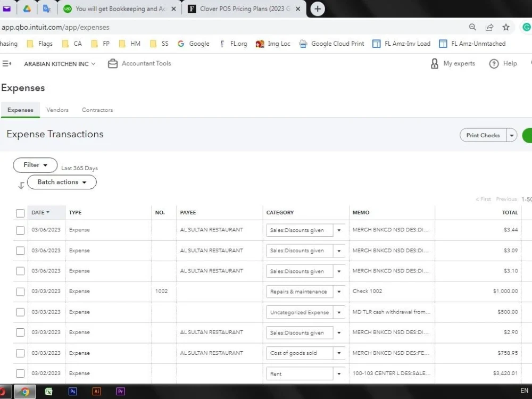
Task: Click the Sales:Discounts given field in $2.90 row
Action: pos(300,333)
